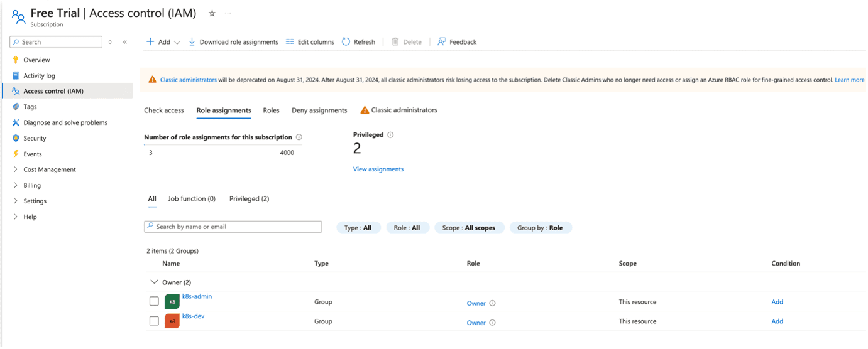This screenshot has width=868, height=349.
Task: Open the Role : All filter
Action: point(407,228)
